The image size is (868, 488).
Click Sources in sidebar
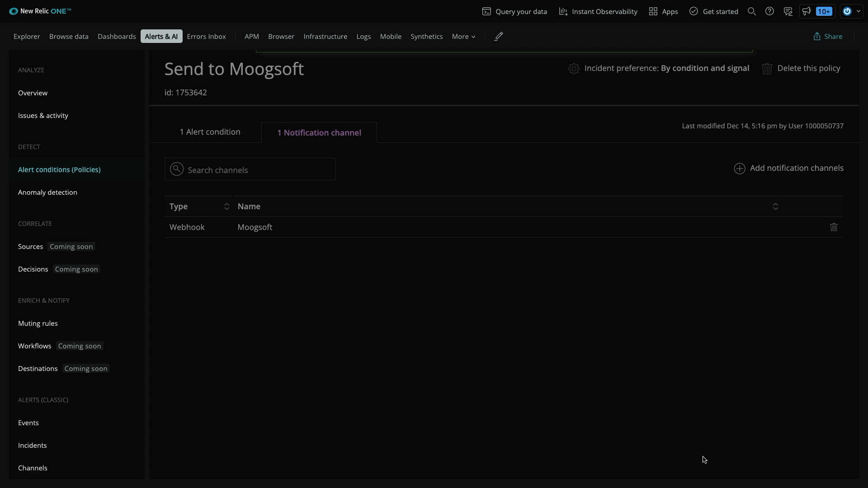tap(30, 247)
